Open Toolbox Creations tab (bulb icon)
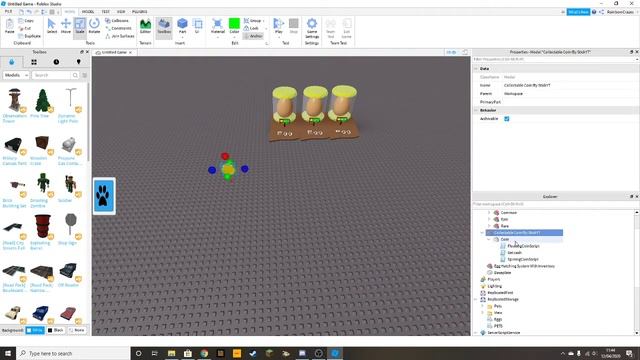Viewport: 640px width, 360px height. [78, 62]
